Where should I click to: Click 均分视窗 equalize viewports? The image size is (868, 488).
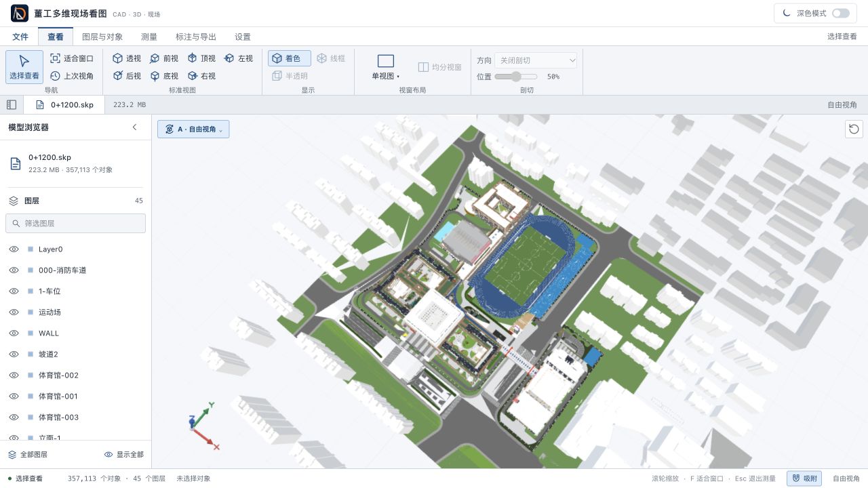coord(439,67)
